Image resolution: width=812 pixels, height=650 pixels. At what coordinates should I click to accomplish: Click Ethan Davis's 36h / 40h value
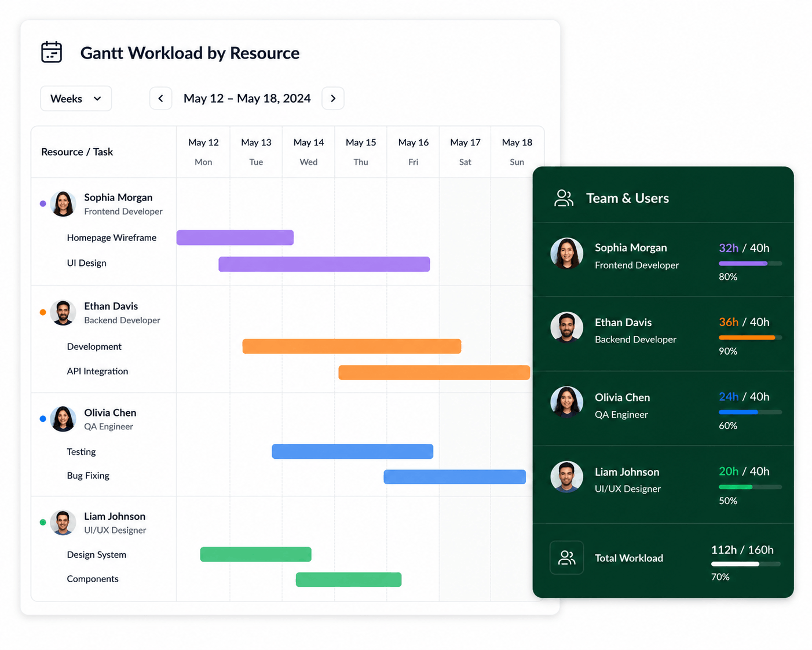(x=744, y=322)
